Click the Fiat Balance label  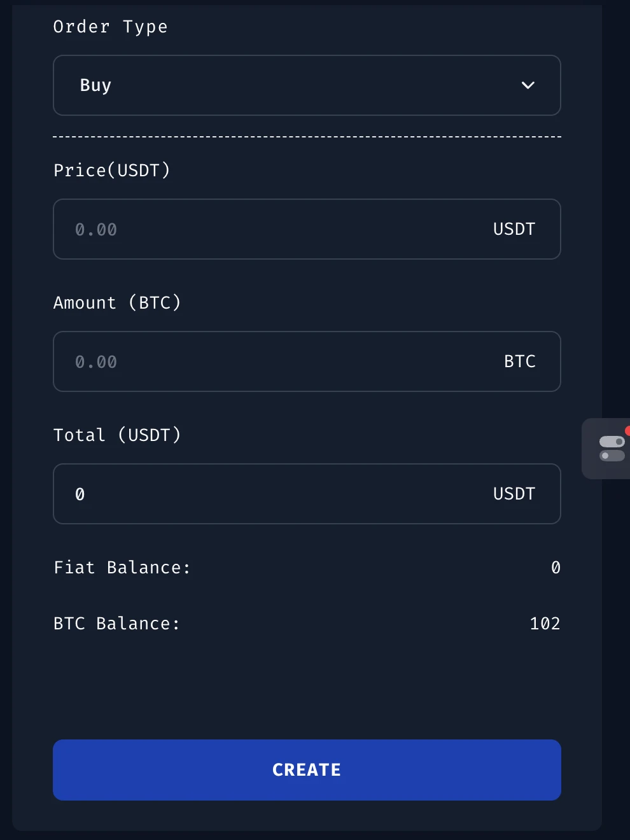tap(122, 568)
